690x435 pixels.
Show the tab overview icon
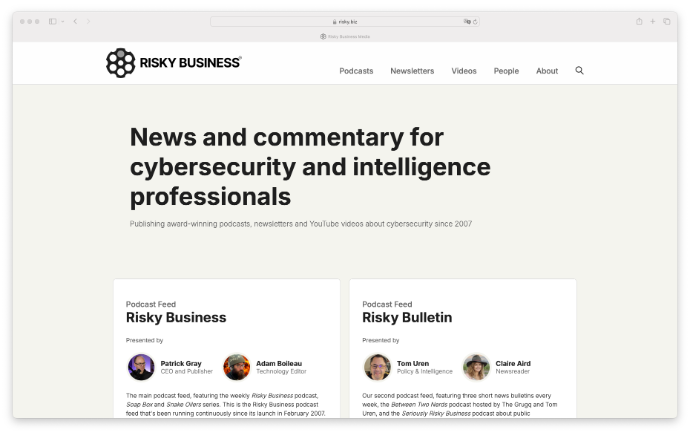pyautogui.click(x=667, y=21)
